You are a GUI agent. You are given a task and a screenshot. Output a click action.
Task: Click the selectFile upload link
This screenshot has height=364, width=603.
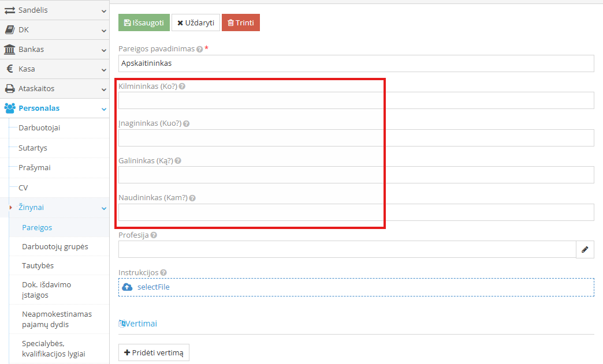tap(154, 287)
